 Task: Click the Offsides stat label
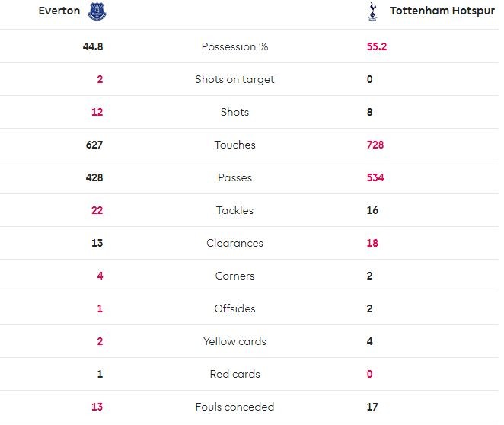[x=234, y=308]
